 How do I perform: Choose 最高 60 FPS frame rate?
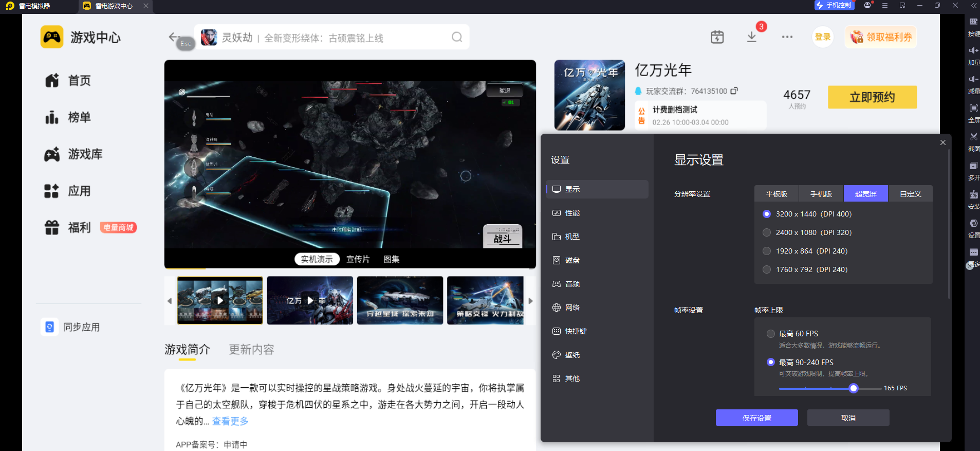tap(770, 334)
